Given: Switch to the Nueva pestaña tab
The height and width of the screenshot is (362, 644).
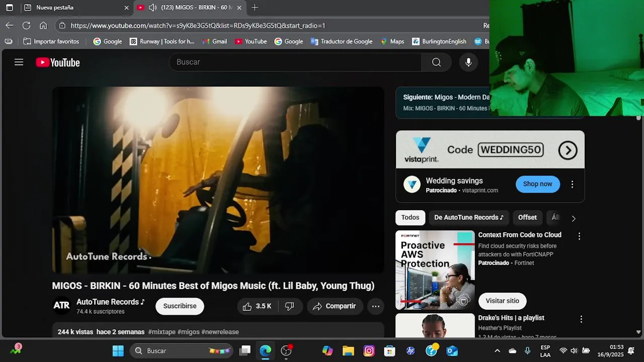Looking at the screenshot, I should [x=76, y=8].
